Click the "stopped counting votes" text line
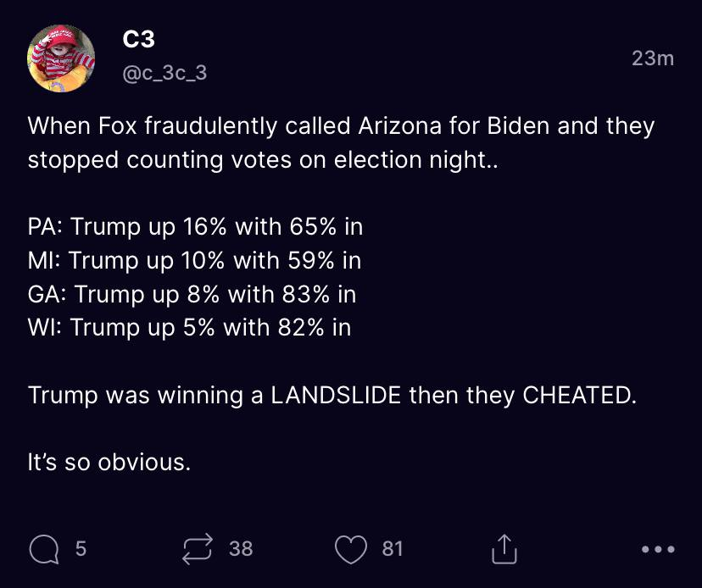This screenshot has width=702, height=588. coord(264,160)
